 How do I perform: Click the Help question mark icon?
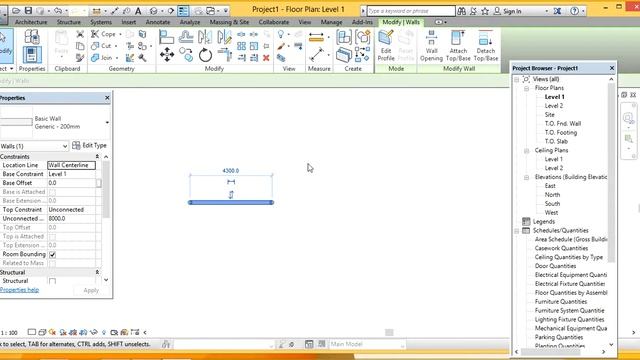pos(574,11)
